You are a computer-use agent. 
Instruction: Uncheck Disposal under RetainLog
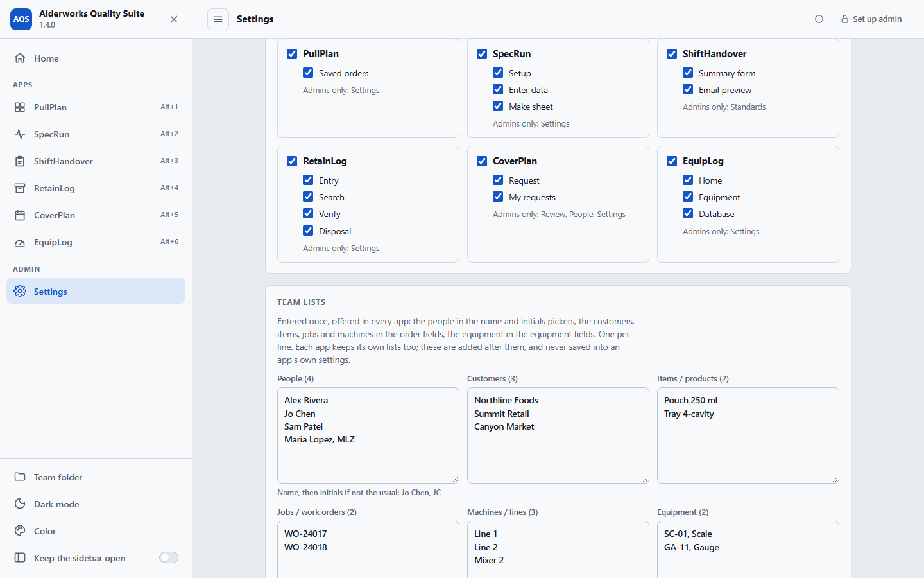pos(308,231)
